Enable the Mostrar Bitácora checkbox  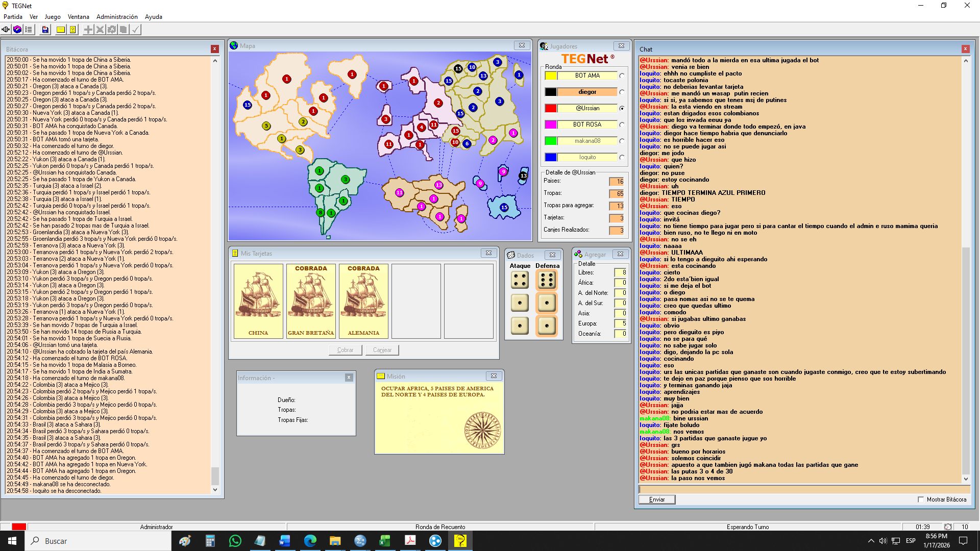tap(921, 499)
